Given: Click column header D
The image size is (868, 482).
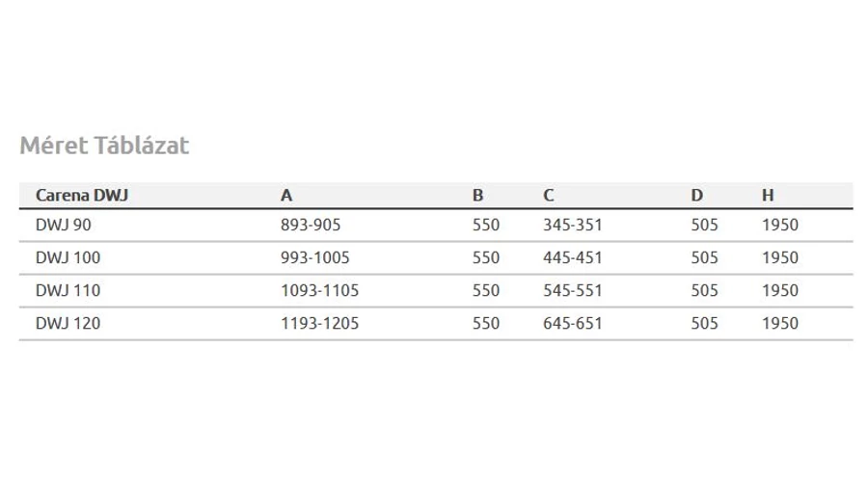Looking at the screenshot, I should coord(697,196).
